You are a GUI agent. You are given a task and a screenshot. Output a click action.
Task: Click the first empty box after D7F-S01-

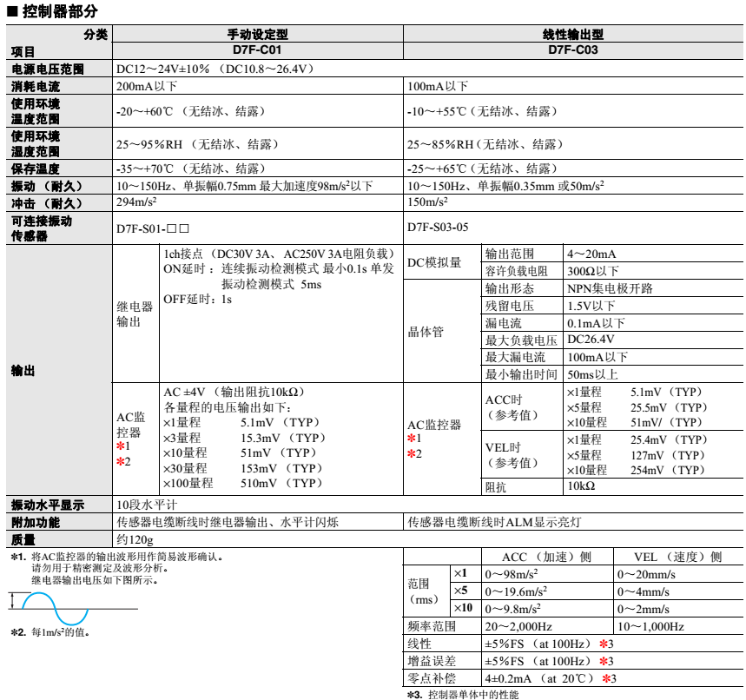171,228
